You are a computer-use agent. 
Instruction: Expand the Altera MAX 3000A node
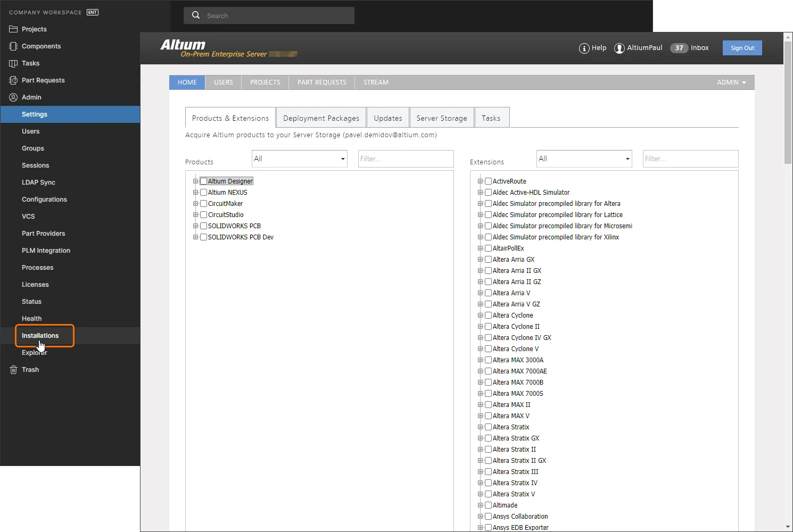480,360
